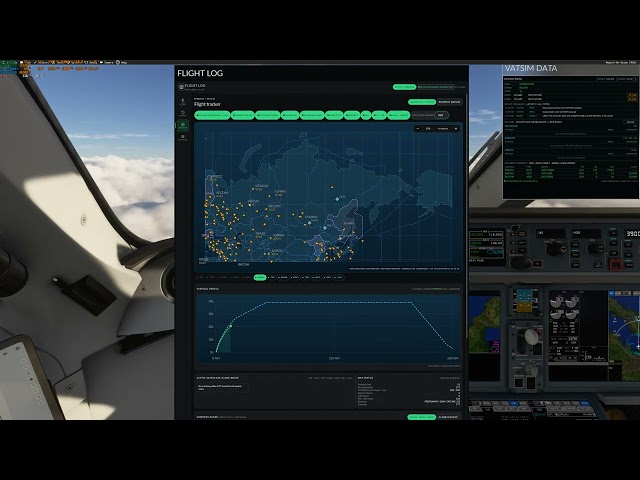Toggle the fourth green filter pill
Viewport: 640px width, 480px height.
[290, 116]
